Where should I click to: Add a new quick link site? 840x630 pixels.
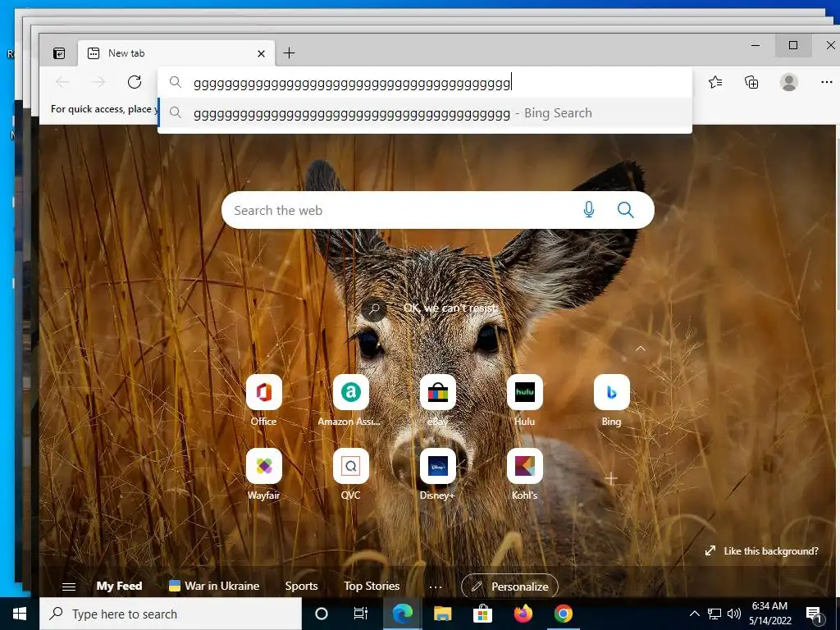click(611, 478)
